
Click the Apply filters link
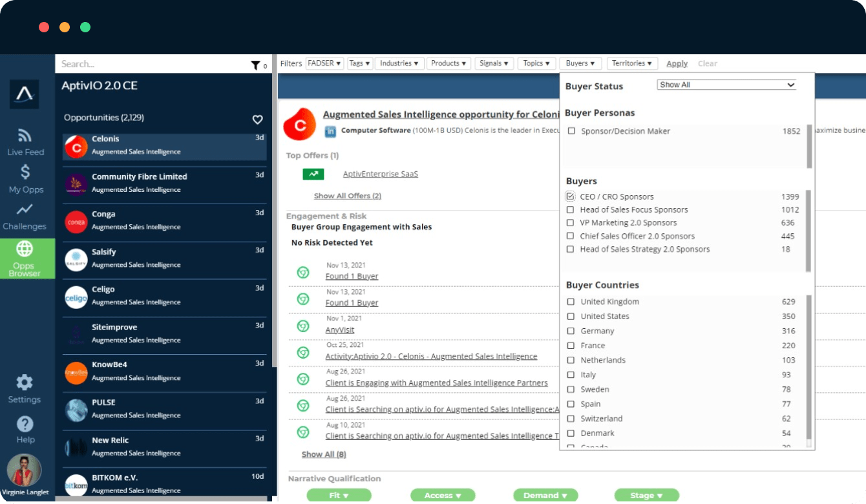tap(677, 63)
